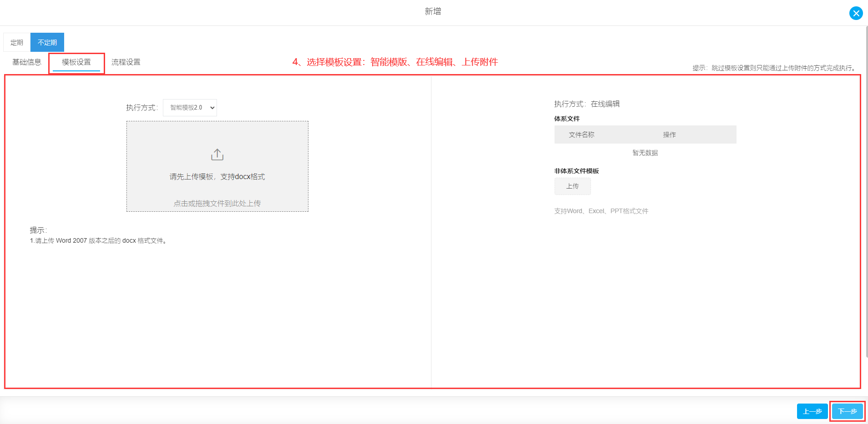Viewport: 868px width, 424px height.
Task: Switch to the 定期 tab
Action: point(17,42)
